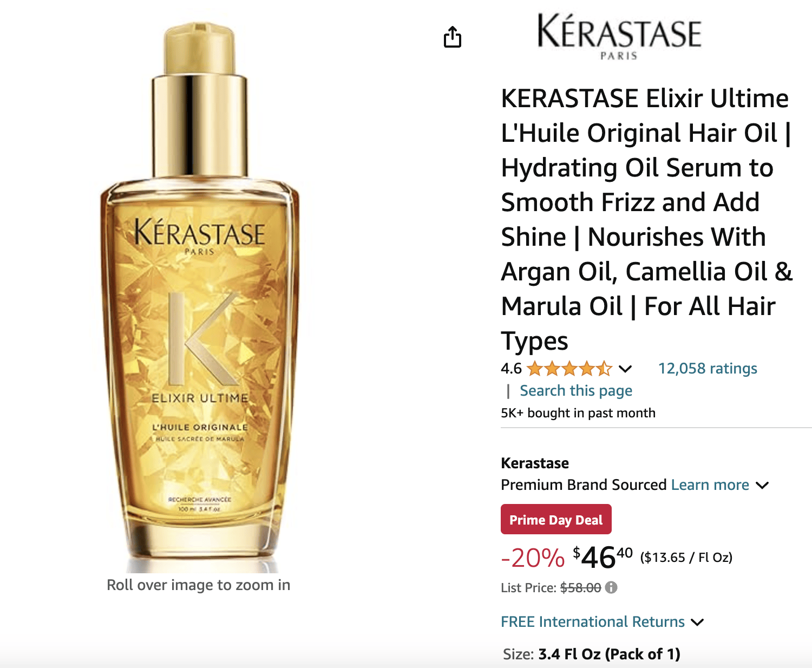Screen dimensions: 812x668
Task: Click the struck-through $58.00 list price
Action: 580,588
